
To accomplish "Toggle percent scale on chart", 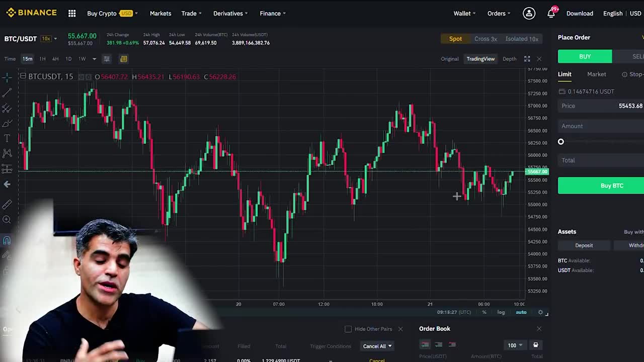I will click(484, 312).
